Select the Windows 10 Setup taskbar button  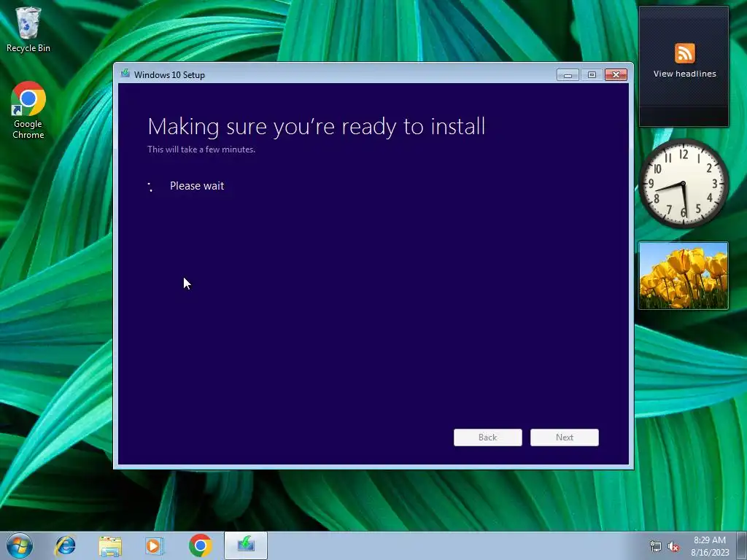point(246,545)
